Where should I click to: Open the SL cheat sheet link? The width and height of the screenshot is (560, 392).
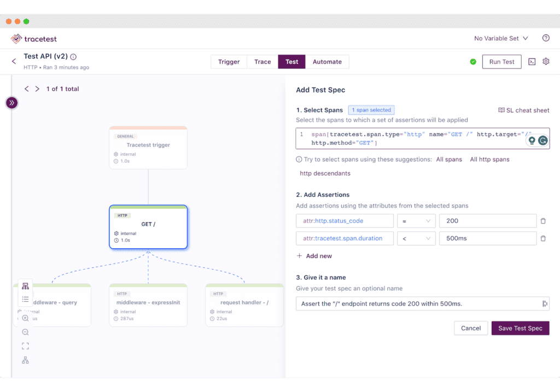(x=523, y=110)
